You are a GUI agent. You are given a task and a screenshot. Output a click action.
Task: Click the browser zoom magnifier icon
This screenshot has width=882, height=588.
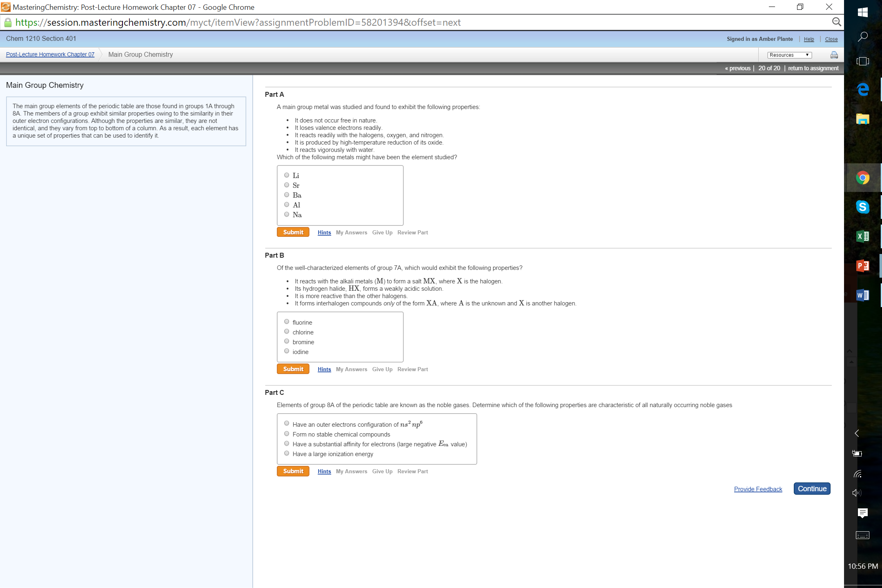point(836,22)
